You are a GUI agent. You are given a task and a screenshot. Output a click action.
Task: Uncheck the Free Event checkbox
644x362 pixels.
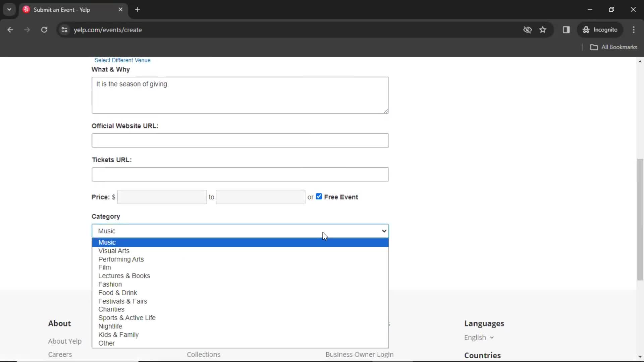pyautogui.click(x=319, y=196)
